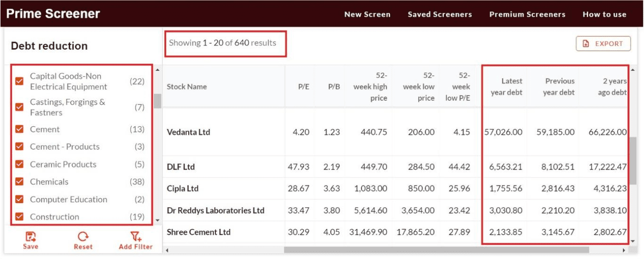Image resolution: width=644 pixels, height=259 pixels.
Task: Uncheck the Computer Education checkbox
Action: (x=20, y=199)
